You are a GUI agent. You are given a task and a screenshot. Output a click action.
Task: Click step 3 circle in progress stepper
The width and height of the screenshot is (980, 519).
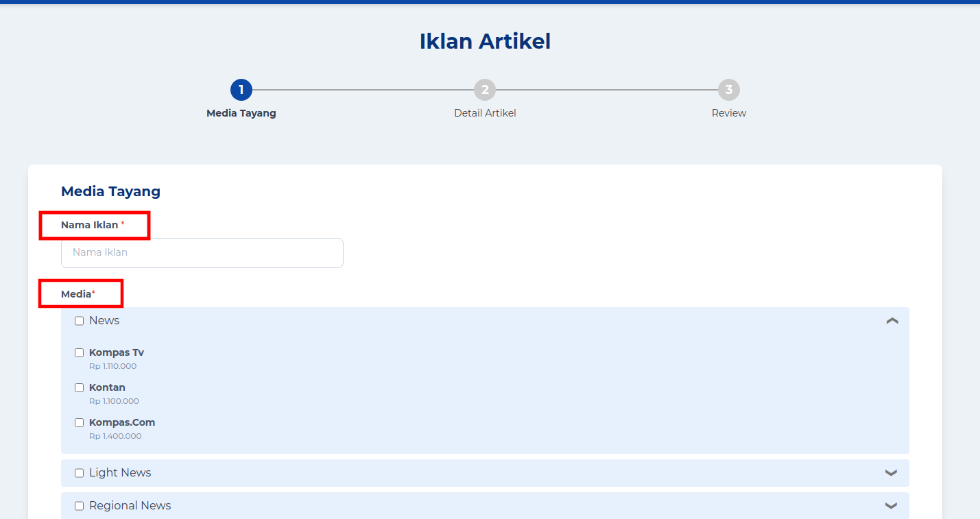(x=728, y=90)
